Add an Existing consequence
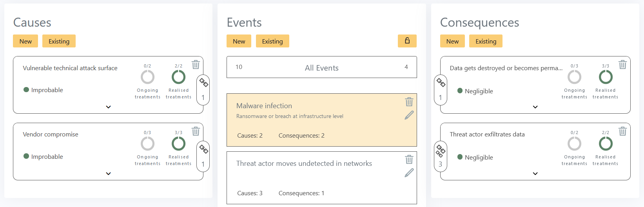 pyautogui.click(x=486, y=41)
